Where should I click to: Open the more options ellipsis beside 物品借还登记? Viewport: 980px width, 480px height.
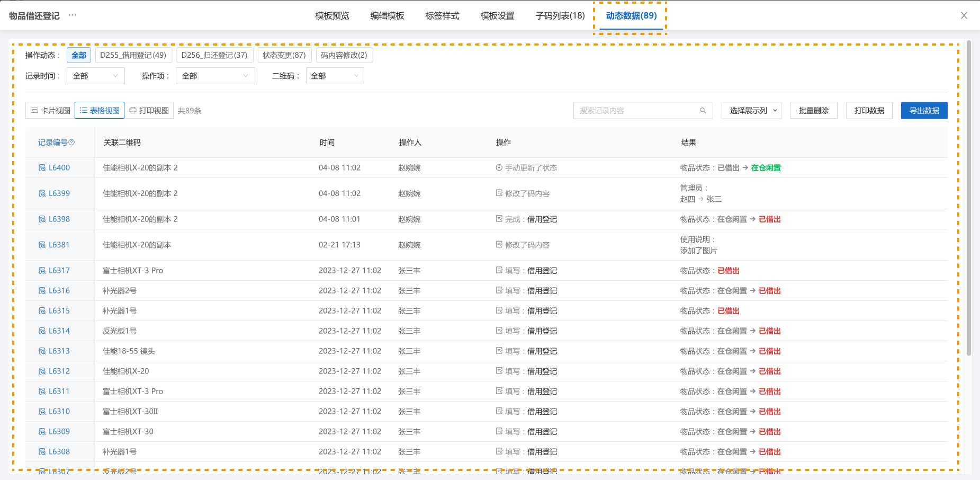(73, 15)
